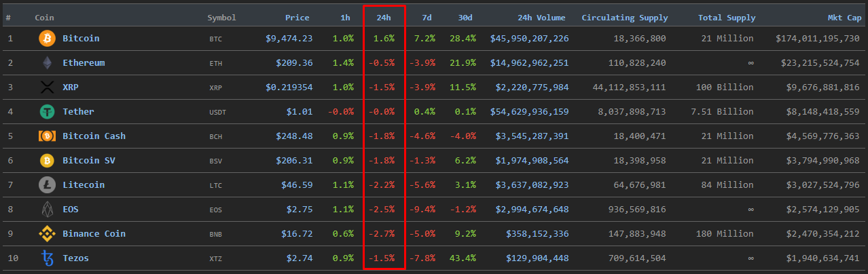Sort by Price column header
868x274 pixels.
pyautogui.click(x=297, y=18)
